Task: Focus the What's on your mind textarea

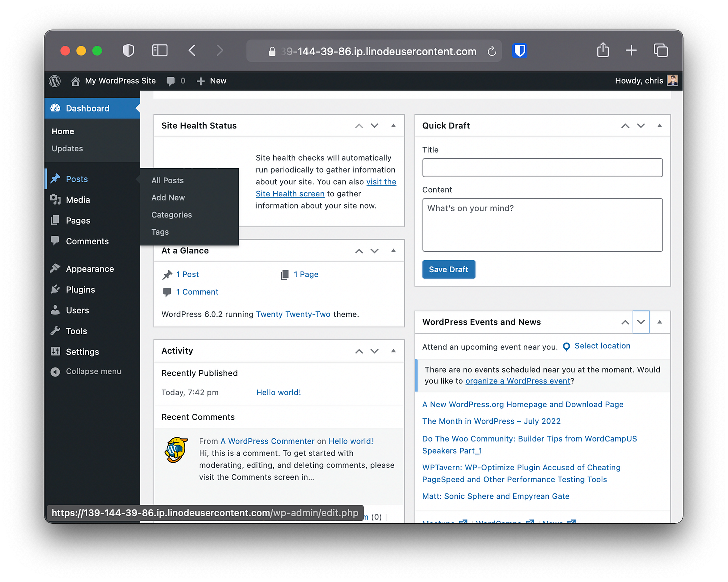Action: tap(542, 225)
